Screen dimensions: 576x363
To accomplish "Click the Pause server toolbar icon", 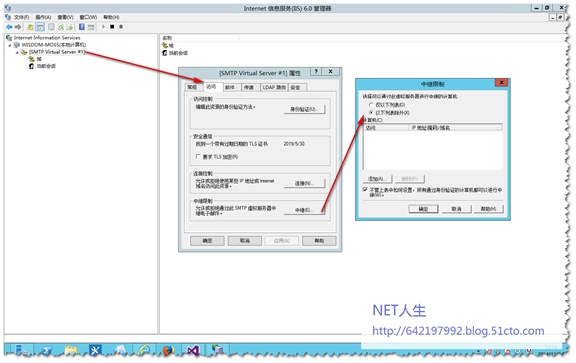I will click(x=121, y=27).
